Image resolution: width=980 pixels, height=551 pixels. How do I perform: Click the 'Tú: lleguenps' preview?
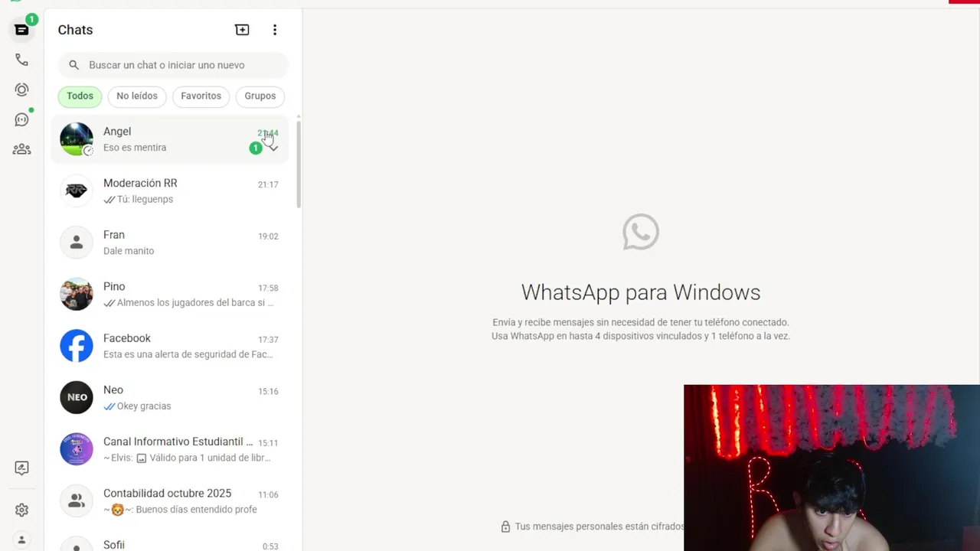(x=145, y=200)
